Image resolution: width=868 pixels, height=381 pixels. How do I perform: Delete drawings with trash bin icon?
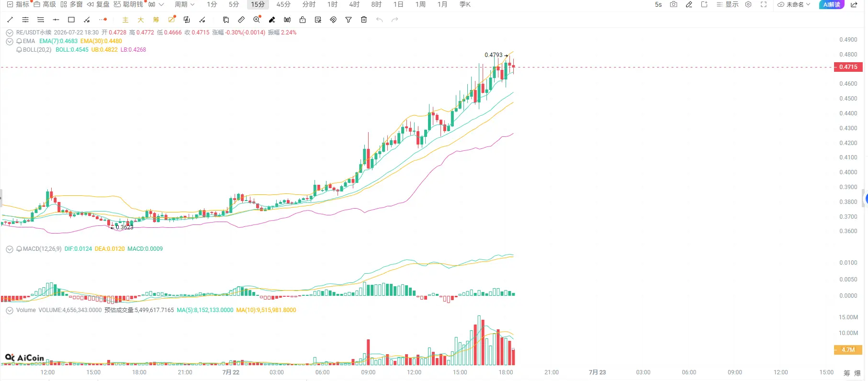[364, 20]
